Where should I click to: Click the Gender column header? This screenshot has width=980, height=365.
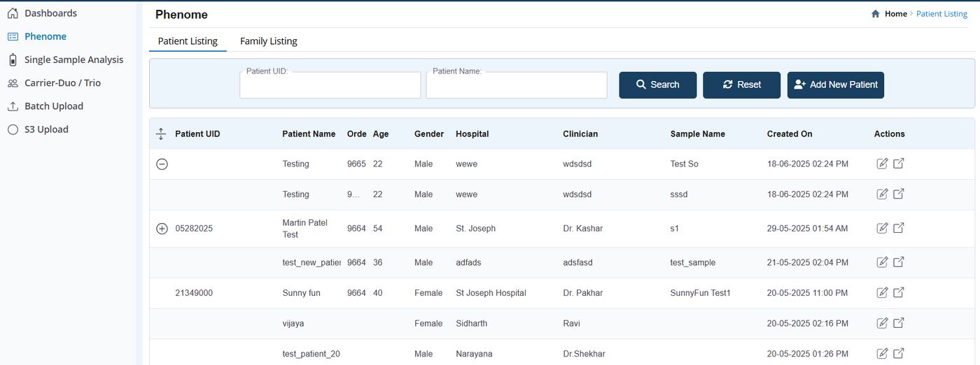tap(429, 134)
